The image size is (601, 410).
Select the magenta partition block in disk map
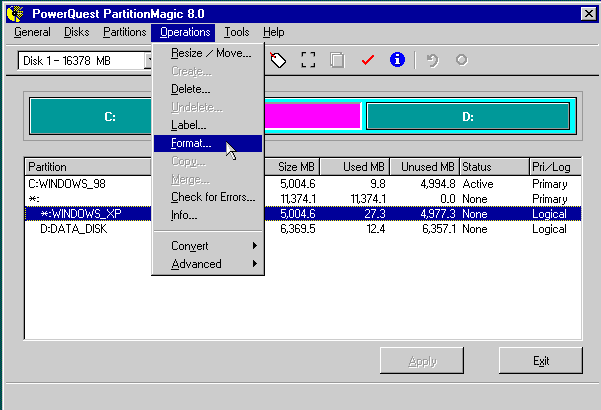pyautogui.click(x=312, y=116)
